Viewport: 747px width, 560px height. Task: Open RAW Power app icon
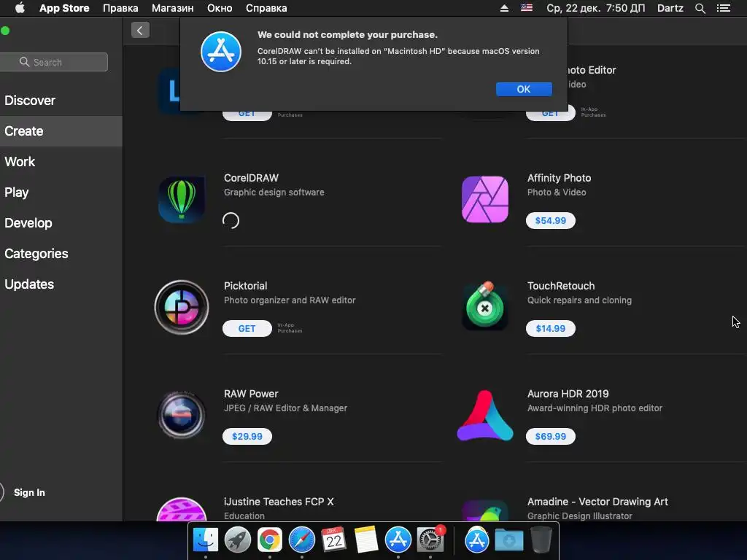point(182,415)
